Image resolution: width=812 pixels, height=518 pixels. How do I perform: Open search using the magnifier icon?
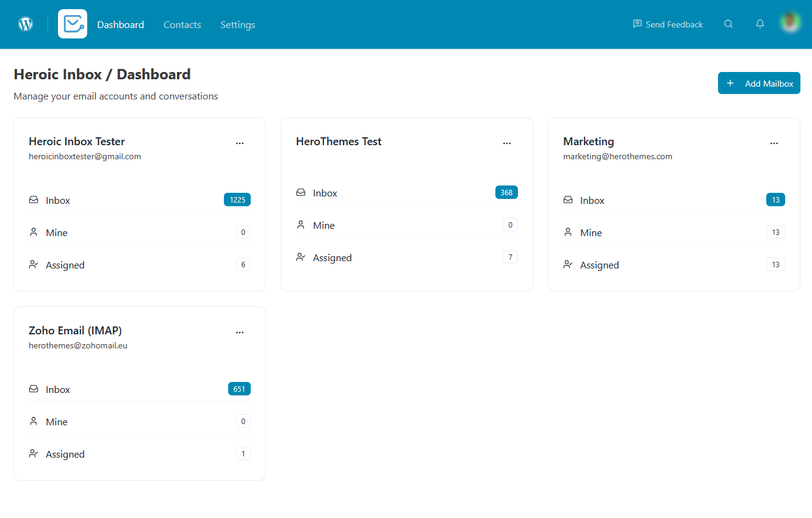pyautogui.click(x=728, y=24)
